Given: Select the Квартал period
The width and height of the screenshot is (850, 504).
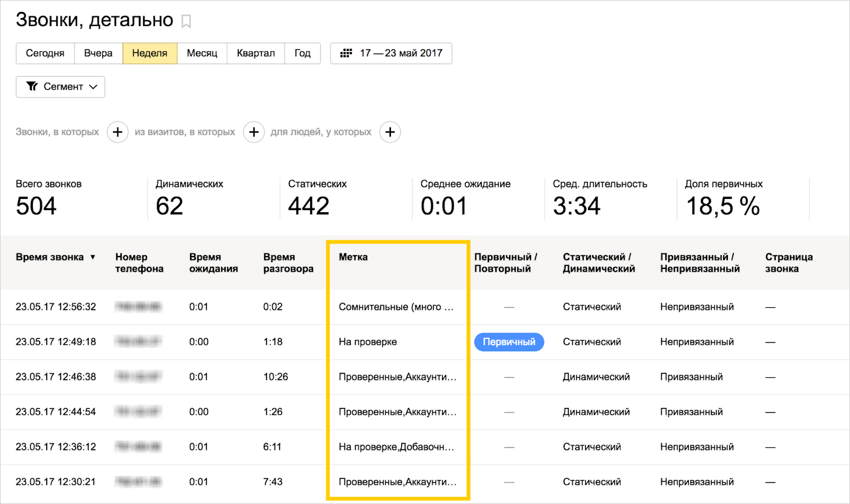Looking at the screenshot, I should [256, 53].
